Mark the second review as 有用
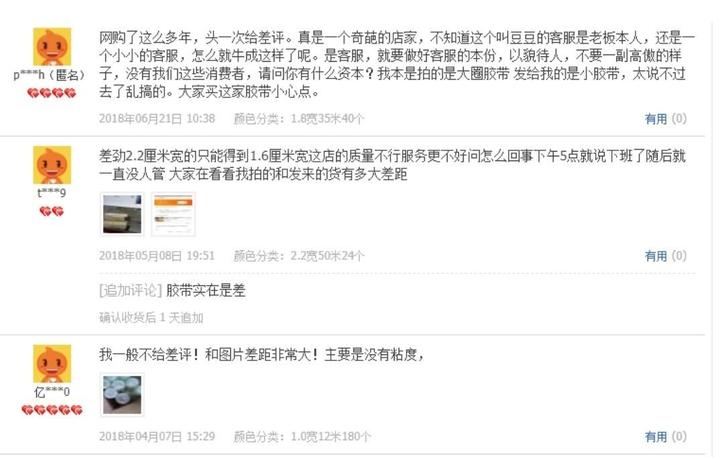 pyautogui.click(x=656, y=256)
